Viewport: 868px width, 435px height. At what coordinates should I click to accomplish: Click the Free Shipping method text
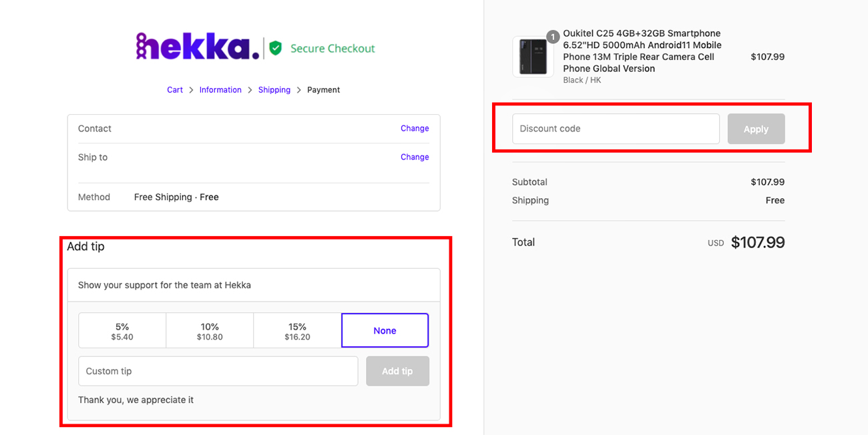click(176, 197)
